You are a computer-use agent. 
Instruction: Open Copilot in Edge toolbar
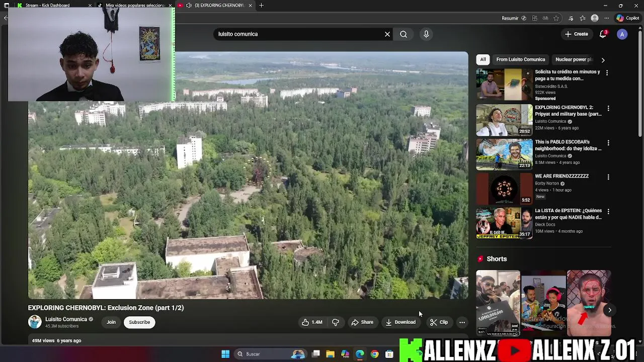click(x=628, y=18)
